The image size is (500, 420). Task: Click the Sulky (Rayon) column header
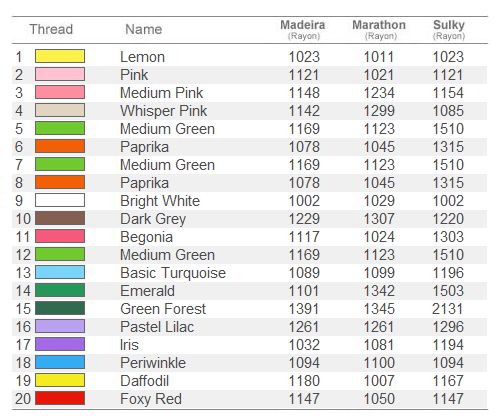tap(449, 29)
